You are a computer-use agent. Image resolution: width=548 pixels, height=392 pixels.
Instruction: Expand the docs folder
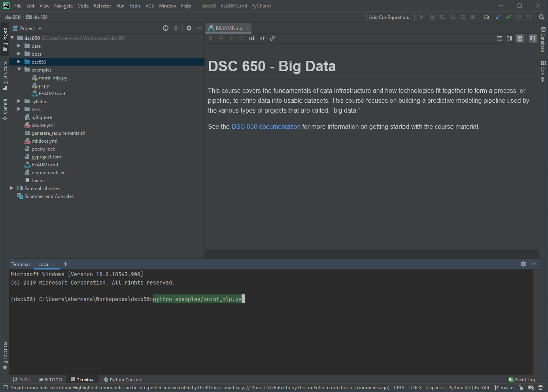pyautogui.click(x=19, y=54)
